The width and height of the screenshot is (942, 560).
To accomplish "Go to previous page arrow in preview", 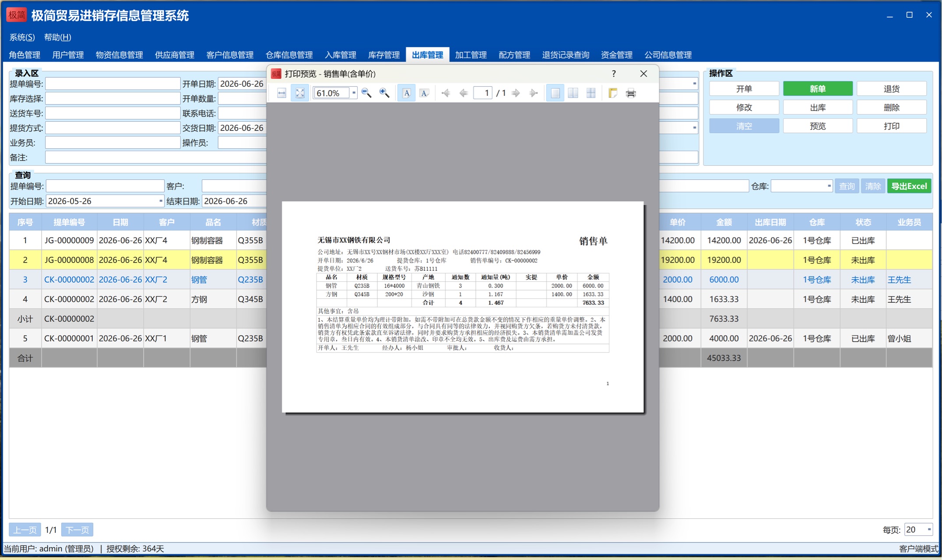I will 464,93.
